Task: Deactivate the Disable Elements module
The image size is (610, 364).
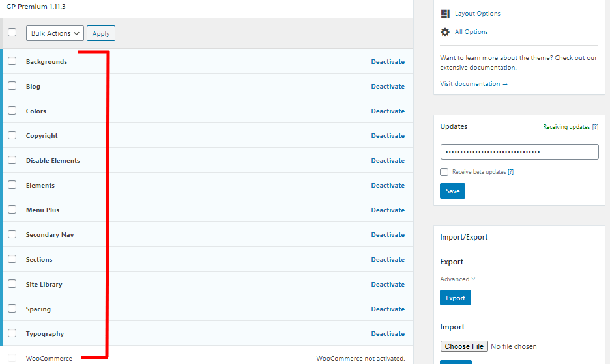Action: point(388,161)
